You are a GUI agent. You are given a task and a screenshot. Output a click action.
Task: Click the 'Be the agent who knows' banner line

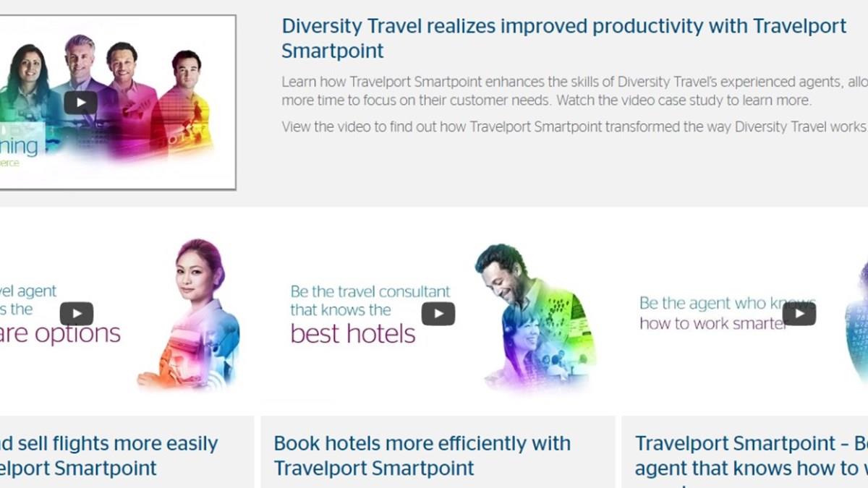coord(728,304)
